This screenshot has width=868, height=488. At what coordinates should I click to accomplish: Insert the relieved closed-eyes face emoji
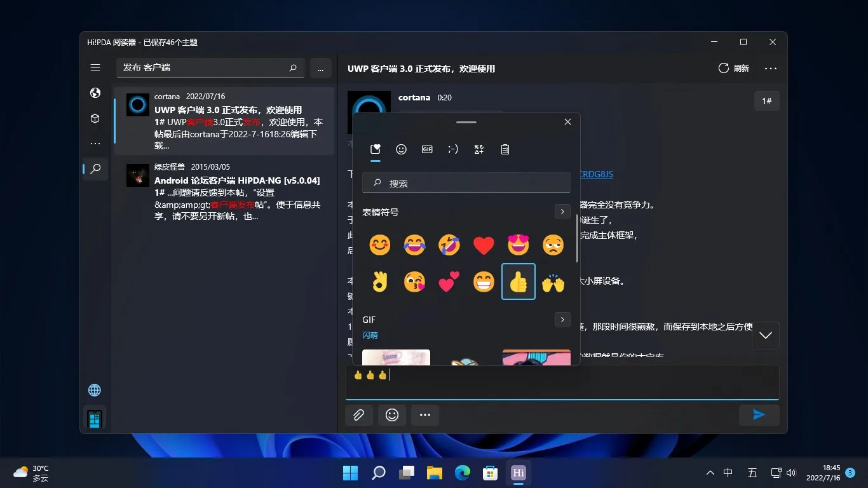coord(553,245)
